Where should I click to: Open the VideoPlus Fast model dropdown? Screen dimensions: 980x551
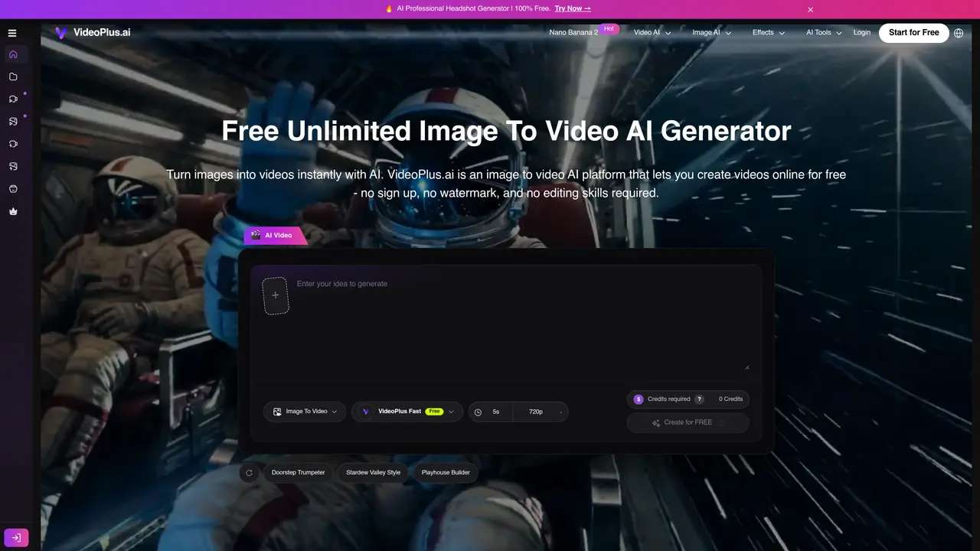pos(407,412)
